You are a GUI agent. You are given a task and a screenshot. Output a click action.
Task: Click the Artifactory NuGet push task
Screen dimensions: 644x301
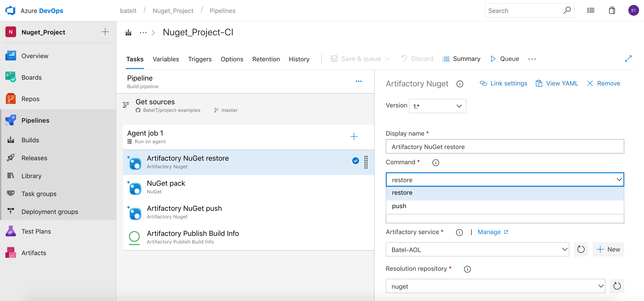[x=184, y=208]
